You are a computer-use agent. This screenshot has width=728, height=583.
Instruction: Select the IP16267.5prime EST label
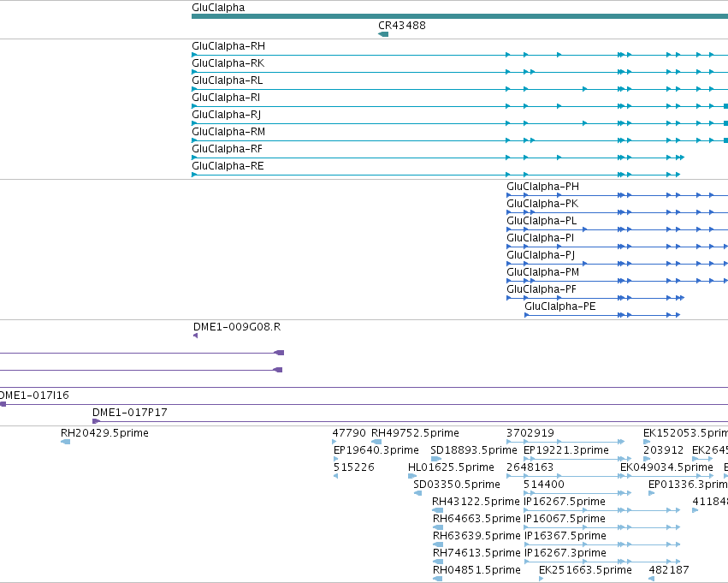click(x=565, y=503)
